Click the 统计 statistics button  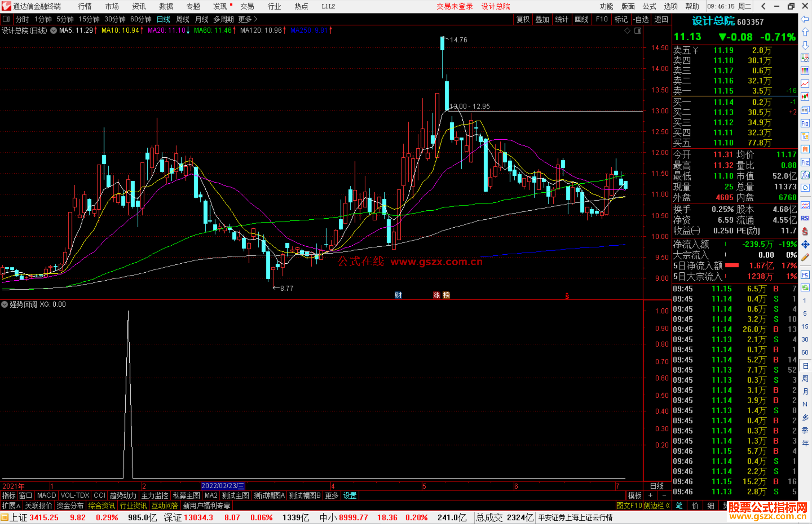(x=562, y=19)
